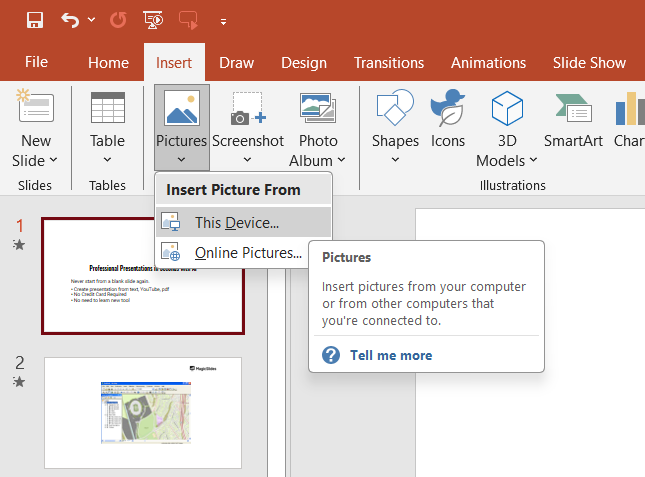Expand the 3D Models dropdown arrow

533,160
